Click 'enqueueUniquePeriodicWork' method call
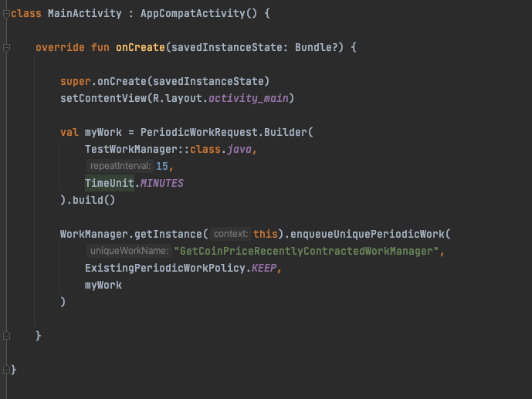 coord(367,234)
